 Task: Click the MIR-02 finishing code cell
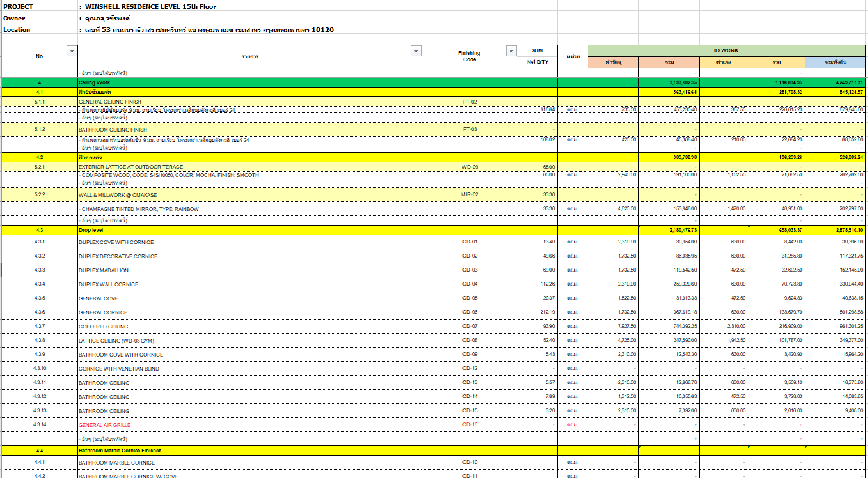click(470, 195)
